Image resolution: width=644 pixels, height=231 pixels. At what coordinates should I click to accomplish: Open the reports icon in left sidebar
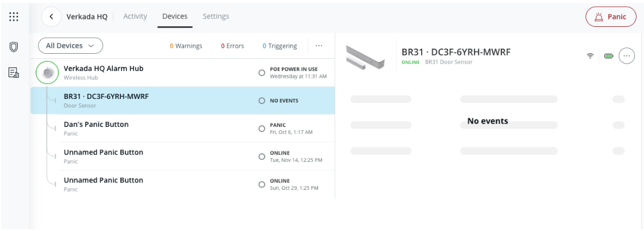pyautogui.click(x=14, y=71)
